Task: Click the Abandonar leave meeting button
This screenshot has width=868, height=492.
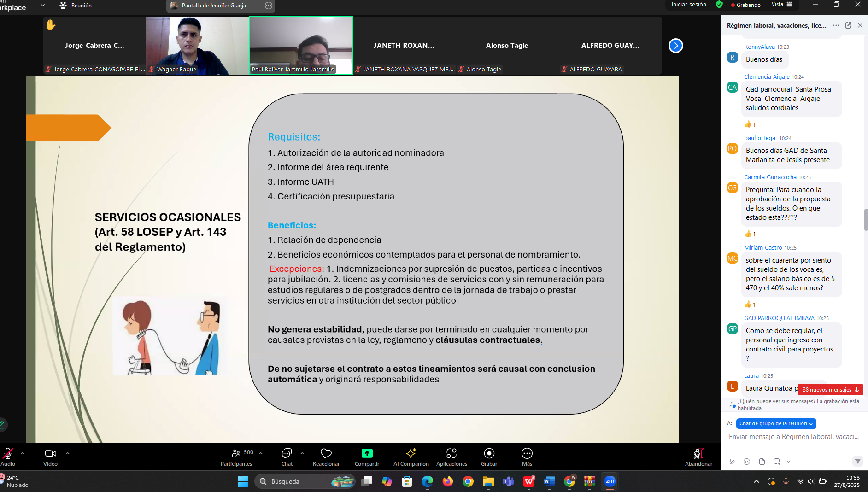Action: [x=698, y=456]
